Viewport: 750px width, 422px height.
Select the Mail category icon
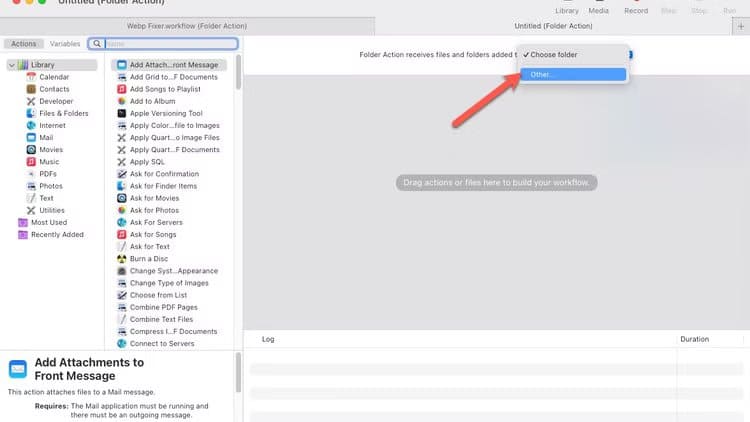[31, 137]
